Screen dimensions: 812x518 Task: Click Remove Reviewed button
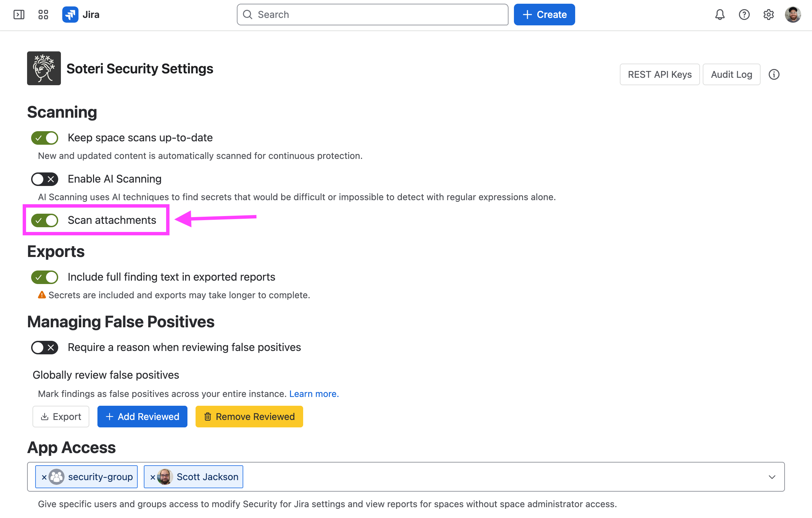[x=249, y=417]
